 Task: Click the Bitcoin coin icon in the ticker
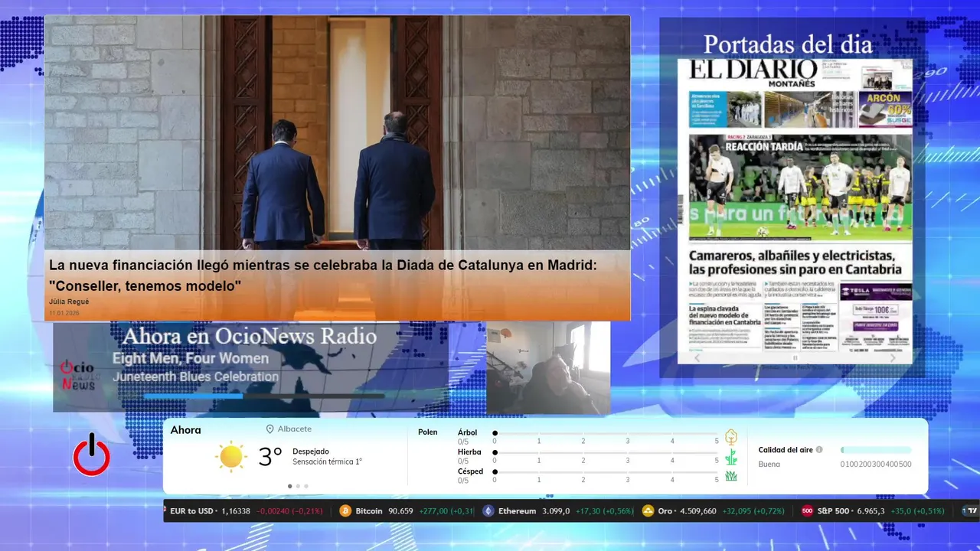[345, 511]
